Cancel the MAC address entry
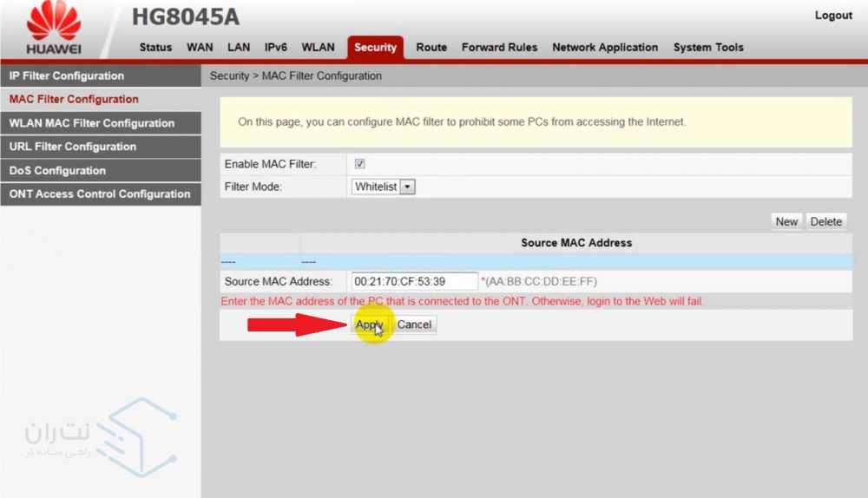 point(414,324)
